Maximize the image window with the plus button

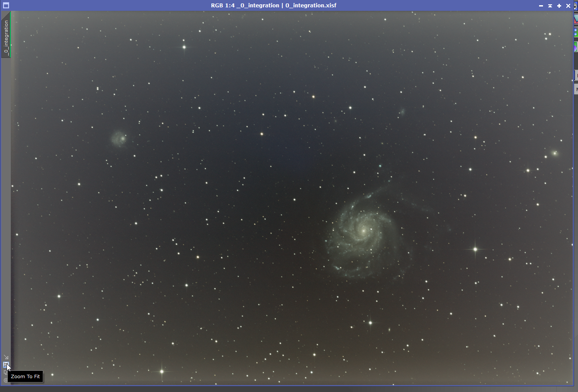pyautogui.click(x=559, y=6)
